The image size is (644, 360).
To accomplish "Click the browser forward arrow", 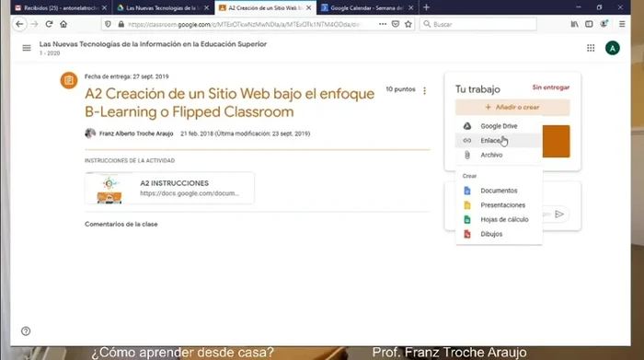I will coord(35,24).
